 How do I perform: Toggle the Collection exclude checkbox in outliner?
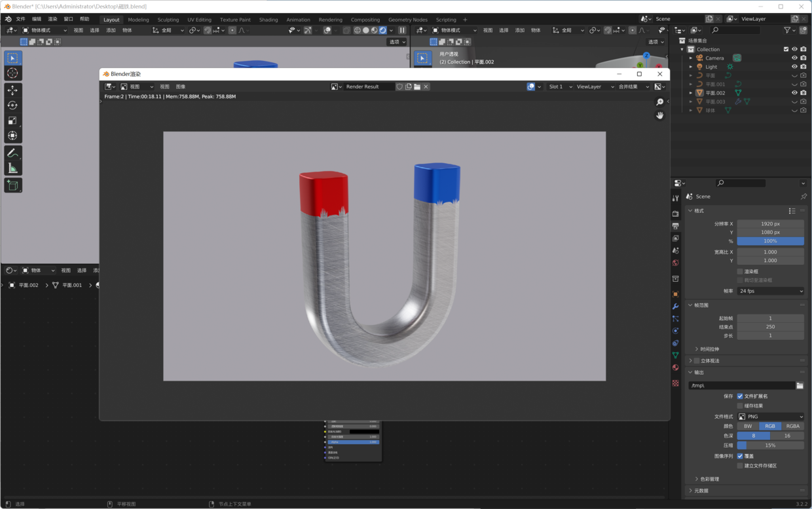point(786,49)
